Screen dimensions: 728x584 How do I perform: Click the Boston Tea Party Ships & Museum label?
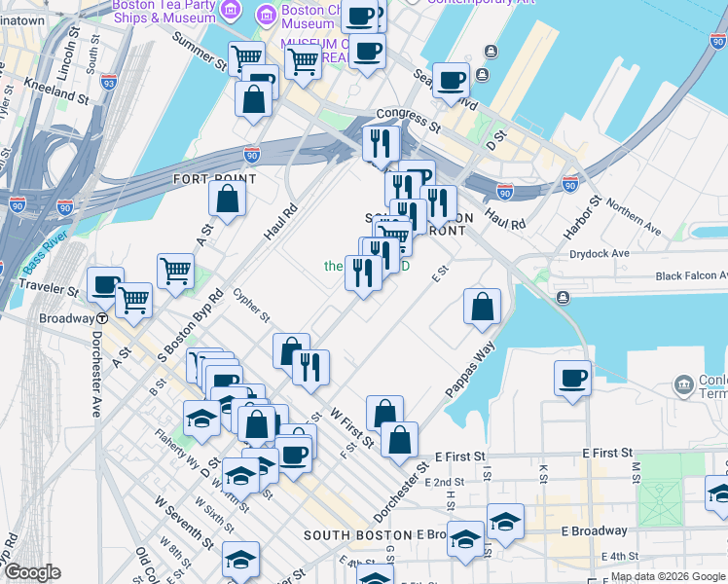click(164, 11)
